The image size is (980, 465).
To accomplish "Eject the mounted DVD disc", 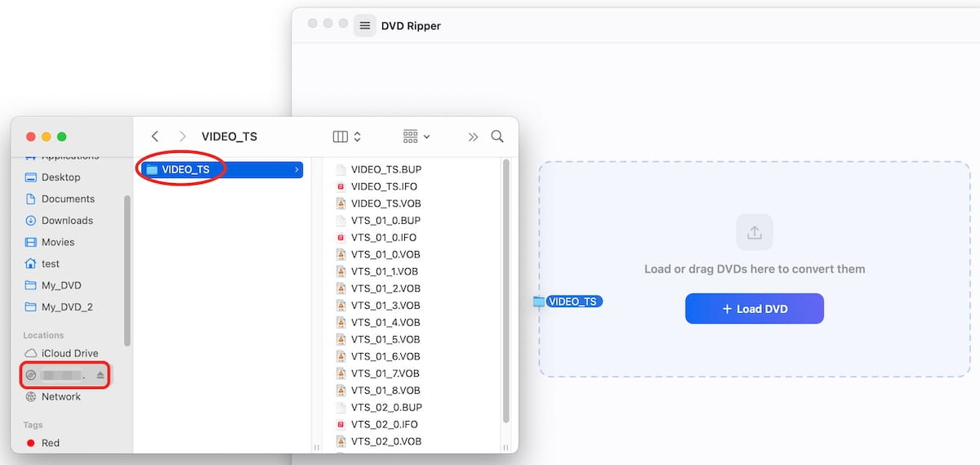I will pos(100,375).
